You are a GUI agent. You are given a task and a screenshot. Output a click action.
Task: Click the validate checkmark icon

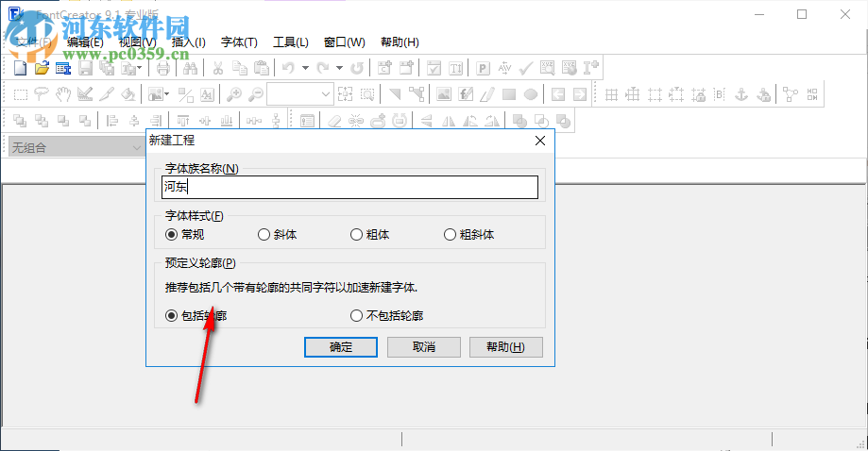[526, 68]
